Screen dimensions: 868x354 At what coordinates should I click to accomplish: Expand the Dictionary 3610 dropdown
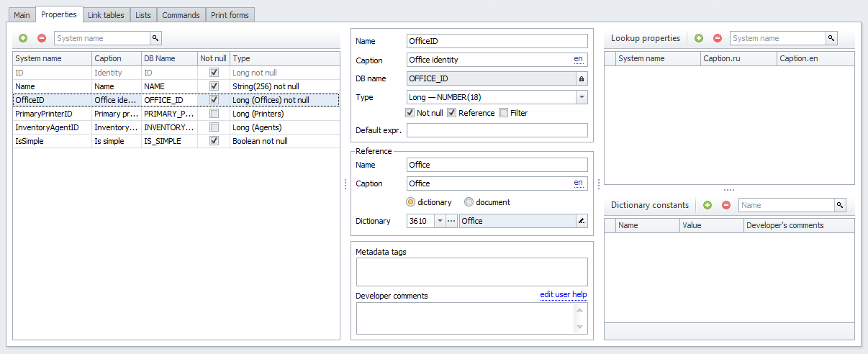[x=440, y=221]
